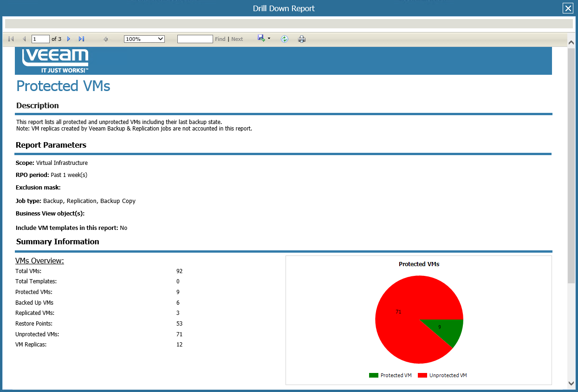Refresh the report
Screen dimensions: 578x392
[x=285, y=39]
